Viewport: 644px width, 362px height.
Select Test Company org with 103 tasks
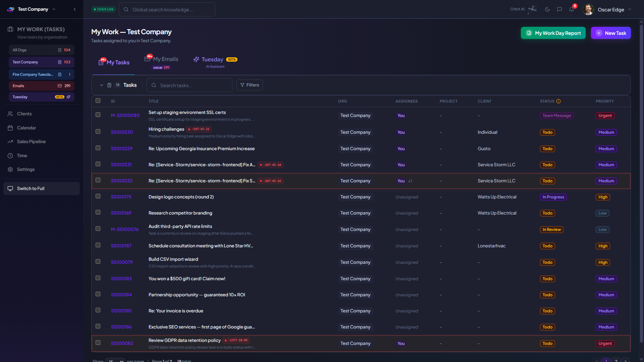[42, 62]
